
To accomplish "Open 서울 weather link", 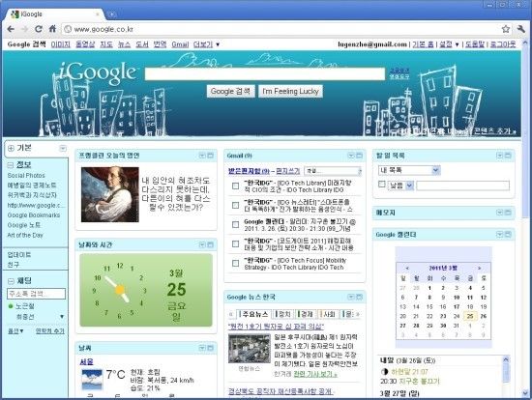I will [86, 362].
